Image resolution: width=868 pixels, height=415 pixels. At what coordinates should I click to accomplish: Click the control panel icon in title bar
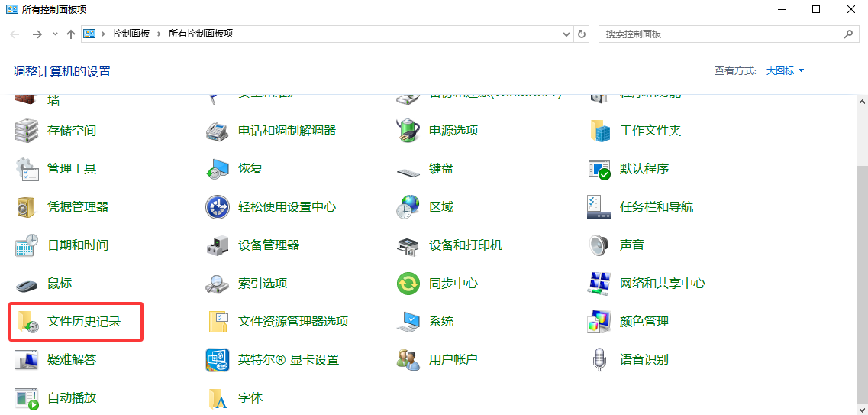11,9
